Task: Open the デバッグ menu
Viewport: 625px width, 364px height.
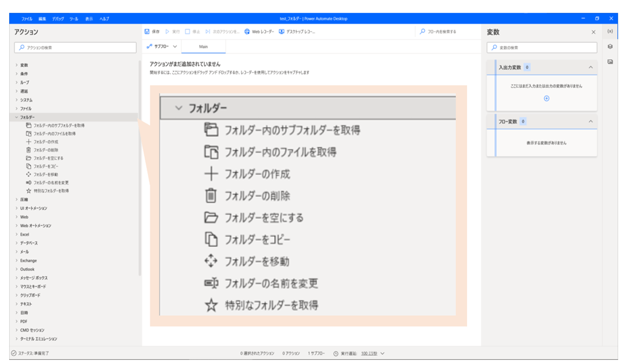Action: click(58, 17)
